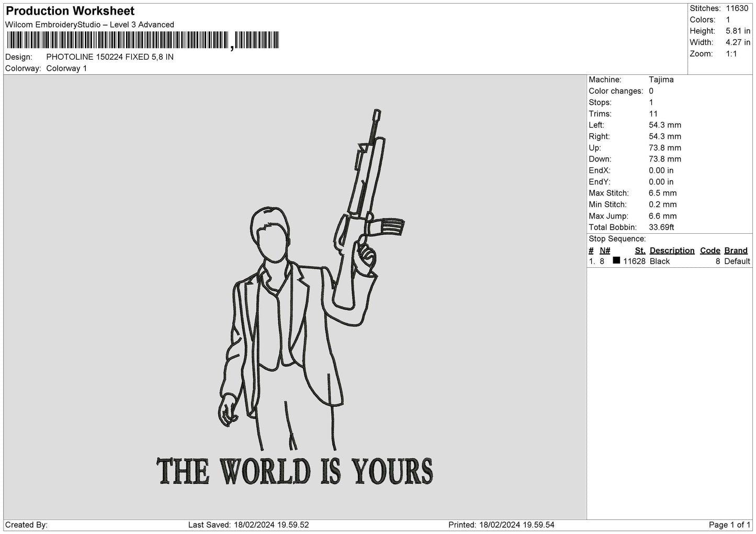This screenshot has height=534, width=756.
Task: Click the "Total Bobbin:" label
Action: coord(613,228)
